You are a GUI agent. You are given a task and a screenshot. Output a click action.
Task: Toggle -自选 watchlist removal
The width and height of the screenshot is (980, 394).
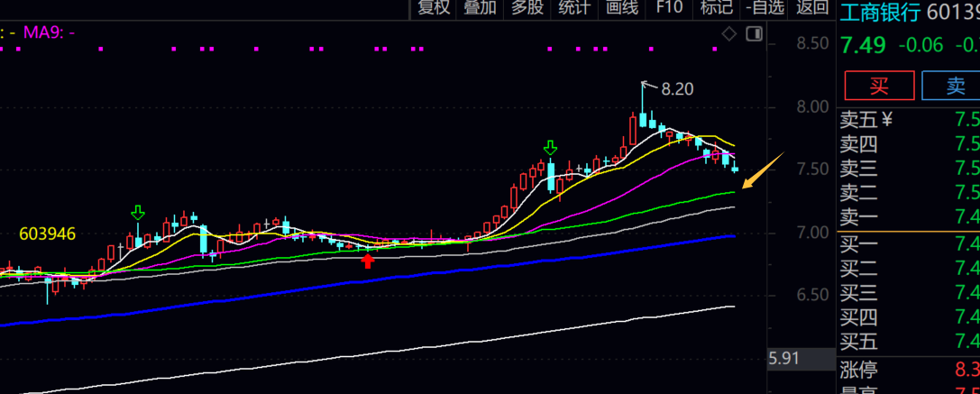pyautogui.click(x=765, y=8)
